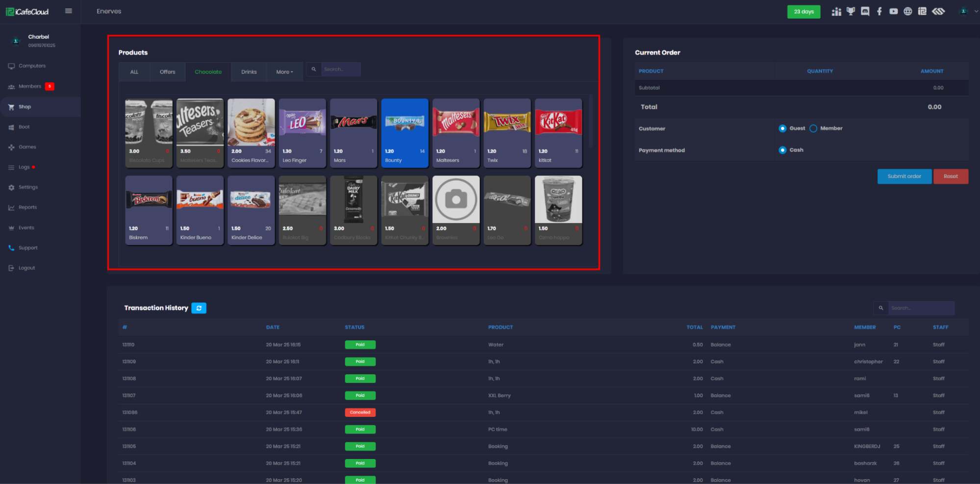Switch to the Drinks tab

[249, 72]
